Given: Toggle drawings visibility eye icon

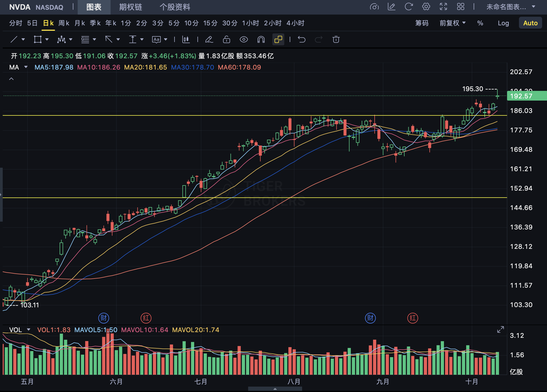Looking at the screenshot, I should (244, 40).
